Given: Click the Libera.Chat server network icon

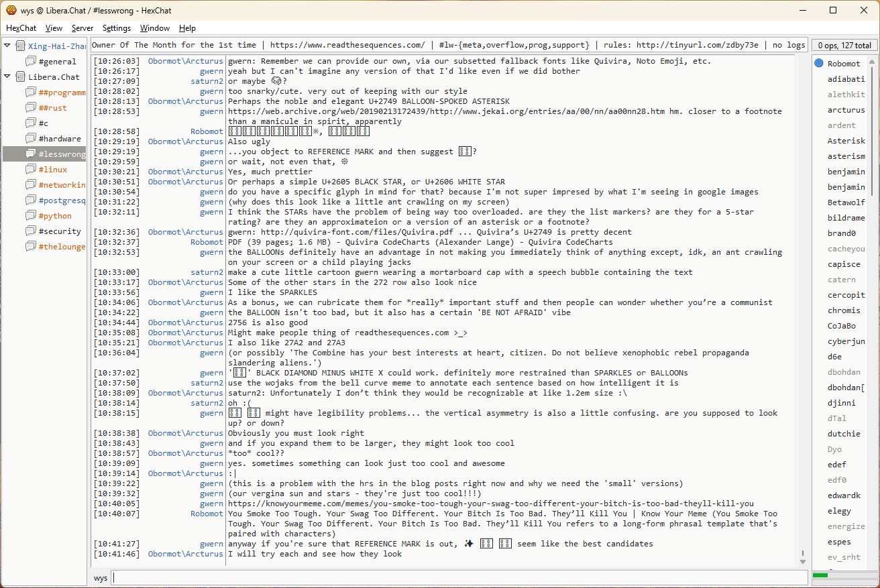Looking at the screenshot, I should pyautogui.click(x=20, y=77).
